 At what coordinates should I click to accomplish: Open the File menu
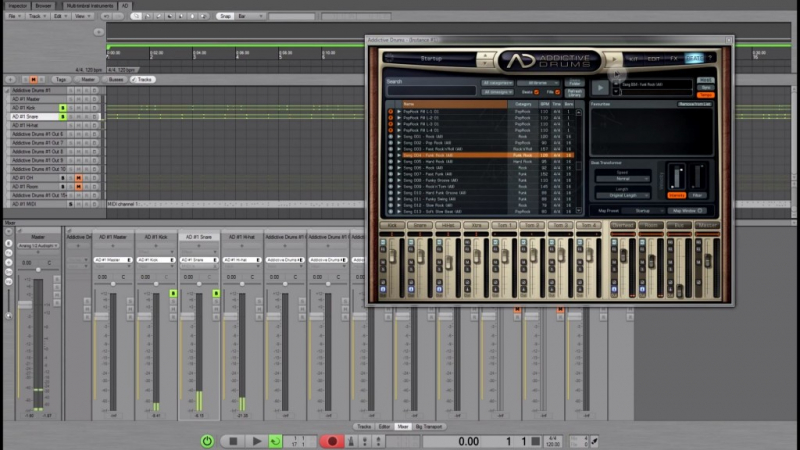coord(14,16)
